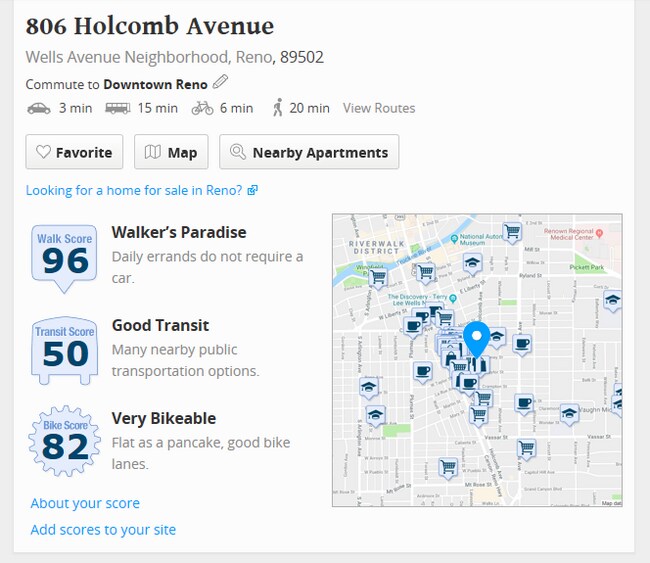Click the blue location pin on map
The width and height of the screenshot is (650, 563).
pyautogui.click(x=477, y=338)
